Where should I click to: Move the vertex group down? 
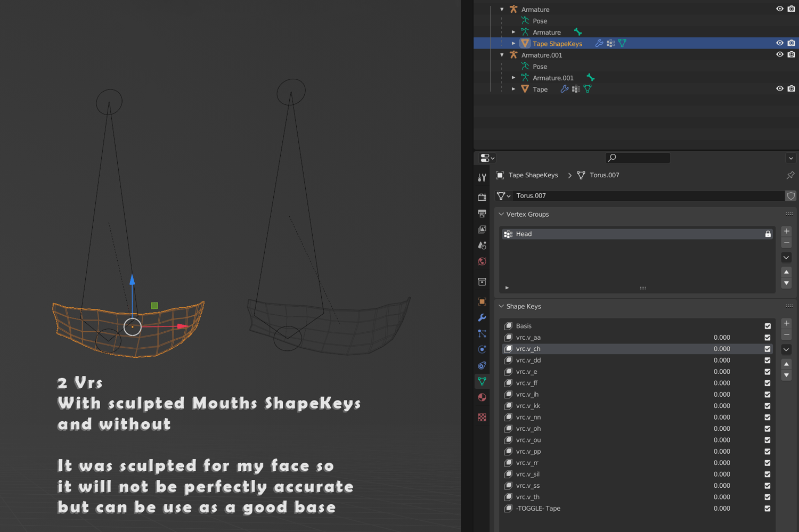pyautogui.click(x=787, y=283)
